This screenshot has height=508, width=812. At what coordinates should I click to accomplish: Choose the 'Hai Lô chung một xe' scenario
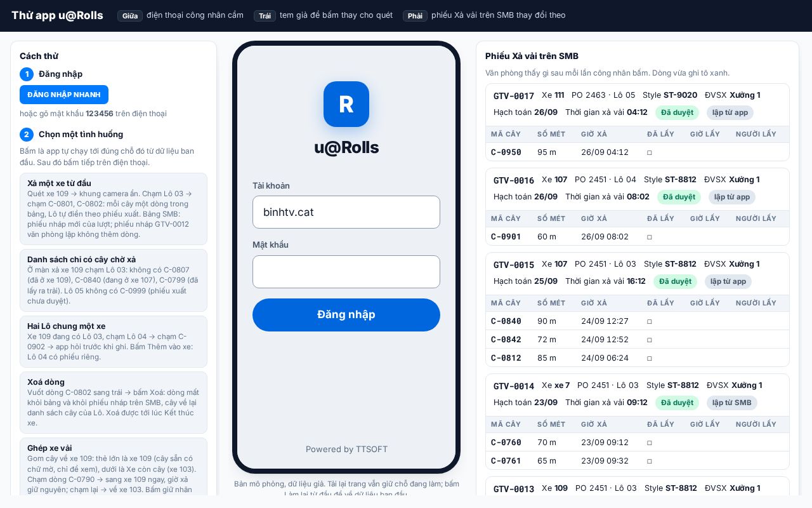tap(114, 342)
